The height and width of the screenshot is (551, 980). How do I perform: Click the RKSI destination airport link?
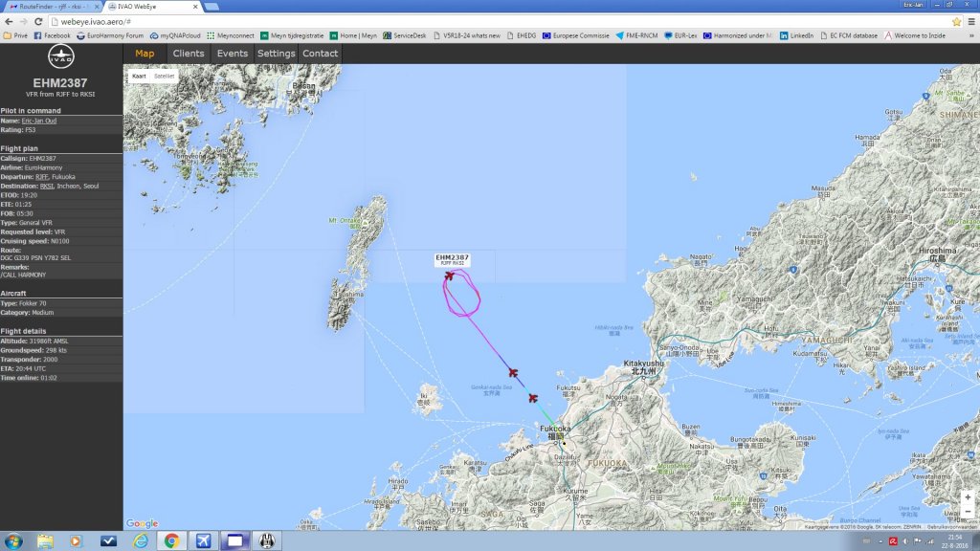[46, 186]
